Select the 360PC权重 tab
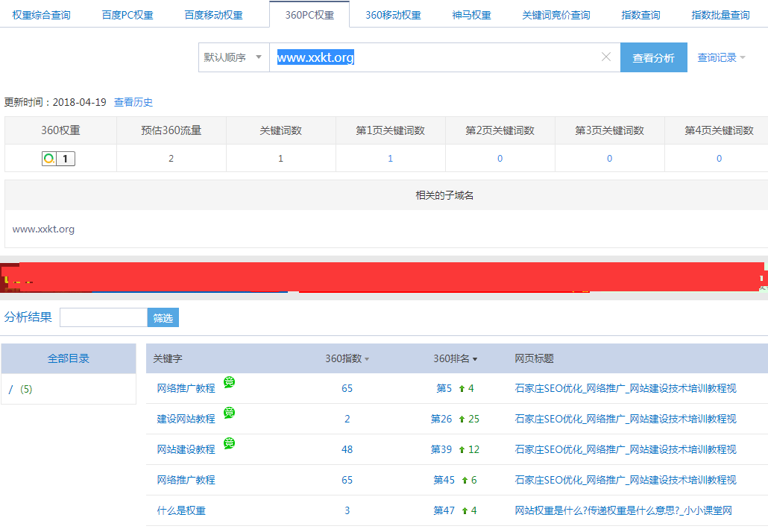 [309, 15]
